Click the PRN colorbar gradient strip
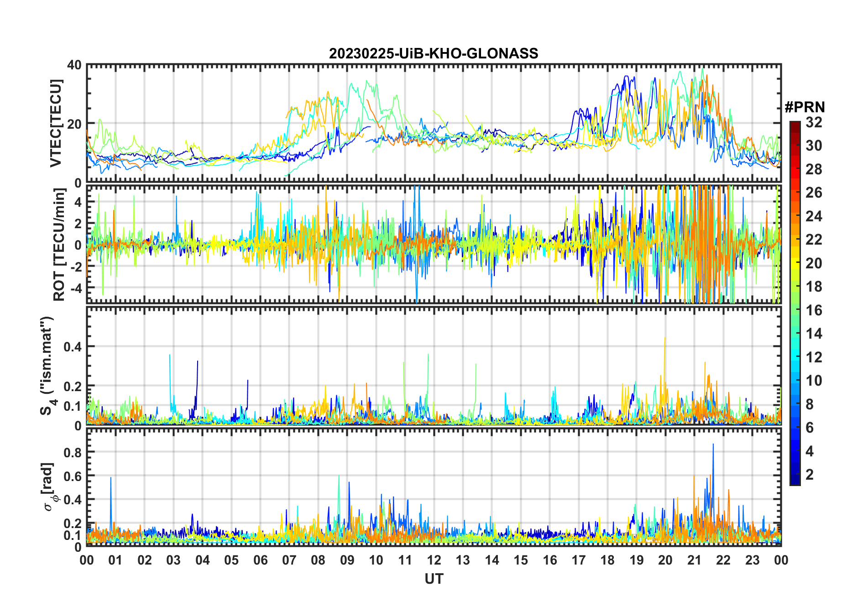Screen dimensions: 868x607 click(795, 303)
